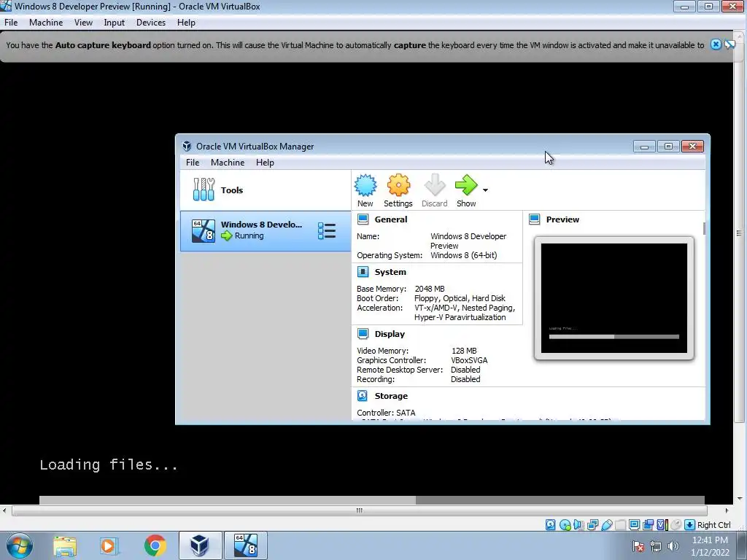
Task: Click the CPU virtualization V status icon
Action: 662,525
